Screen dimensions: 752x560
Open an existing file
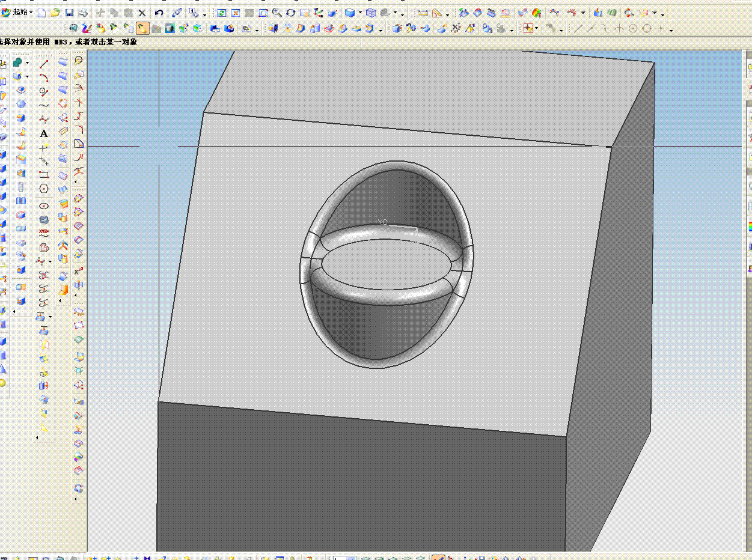point(55,13)
